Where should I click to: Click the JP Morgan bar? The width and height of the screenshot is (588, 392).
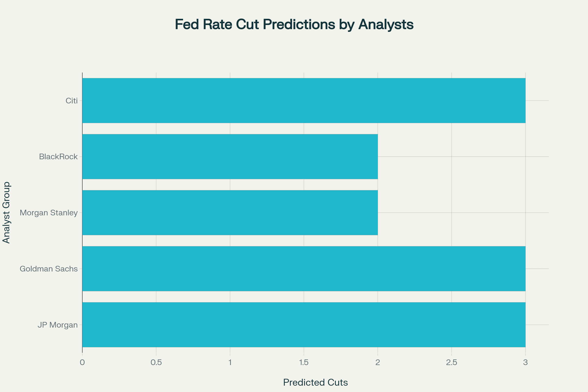pyautogui.click(x=304, y=324)
